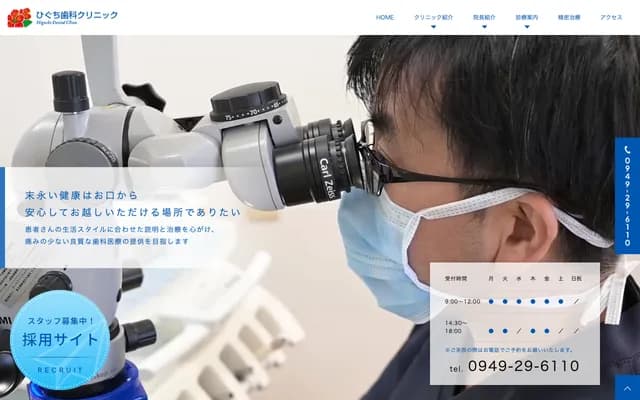Click the Saturday morning availability dot
The image size is (640, 400).
(x=561, y=301)
